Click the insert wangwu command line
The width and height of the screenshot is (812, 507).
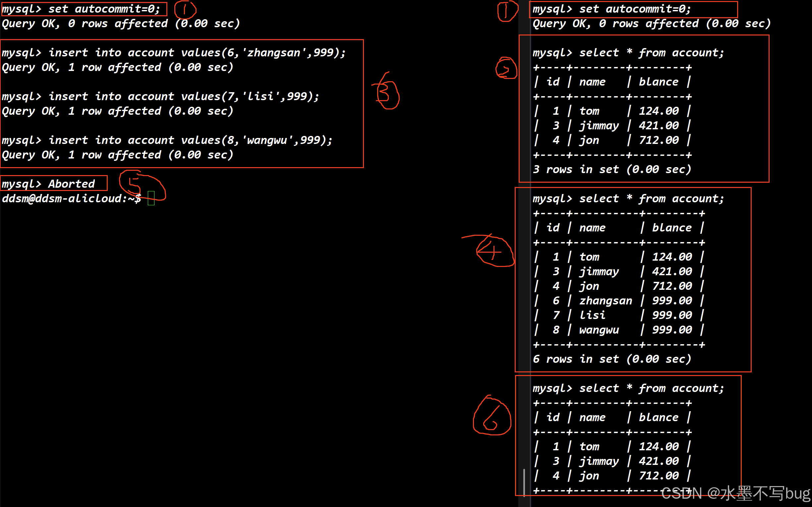[167, 140]
